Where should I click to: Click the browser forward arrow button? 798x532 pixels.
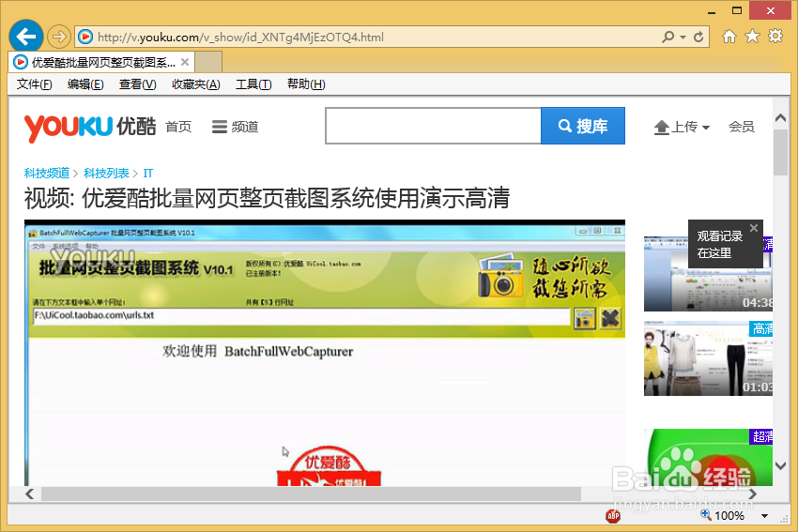tap(59, 37)
